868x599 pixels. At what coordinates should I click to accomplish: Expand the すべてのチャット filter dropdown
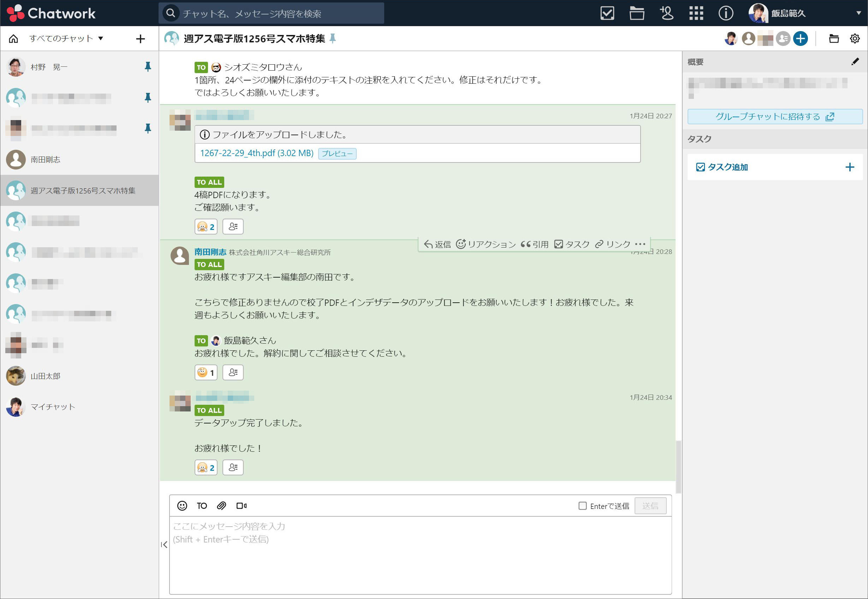click(66, 38)
